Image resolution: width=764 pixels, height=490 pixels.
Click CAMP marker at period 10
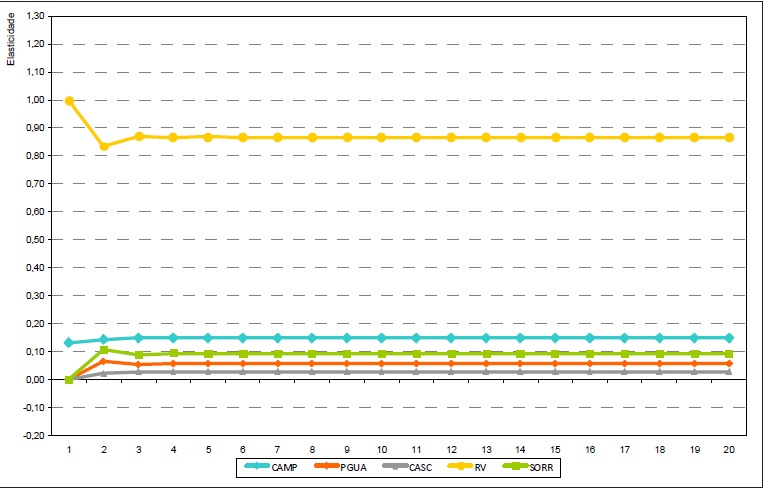[382, 338]
